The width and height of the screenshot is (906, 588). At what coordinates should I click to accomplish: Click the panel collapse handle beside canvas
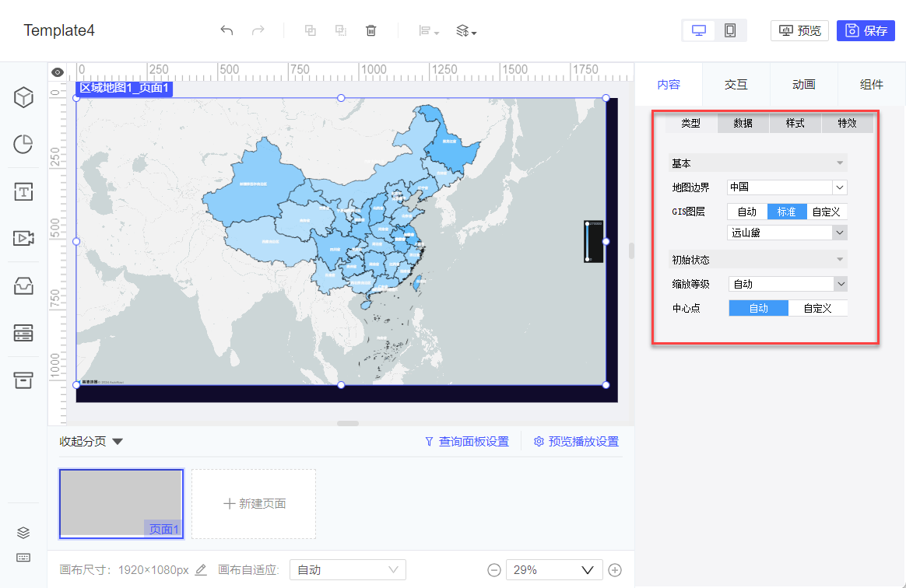pos(631,250)
